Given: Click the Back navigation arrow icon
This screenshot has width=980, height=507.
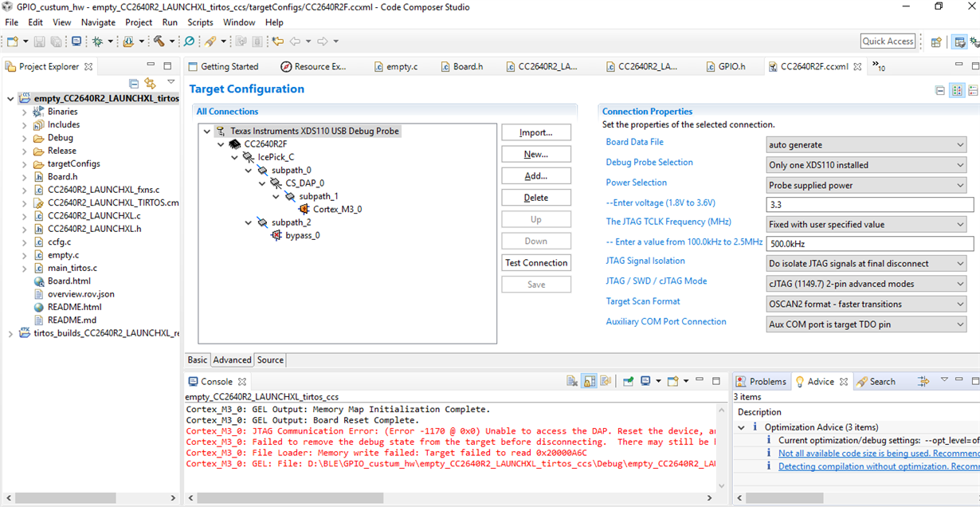Looking at the screenshot, I should coord(295,41).
